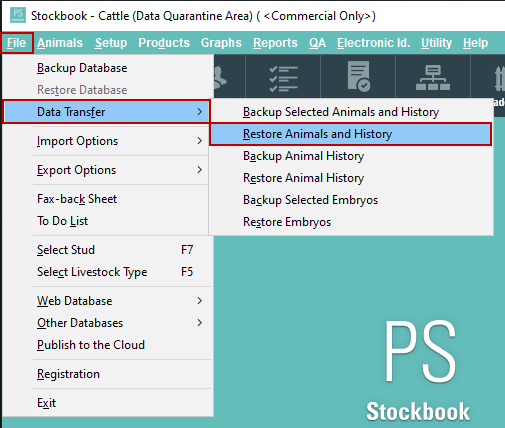Select Fax-back Sheet
505x428 pixels.
(107, 199)
